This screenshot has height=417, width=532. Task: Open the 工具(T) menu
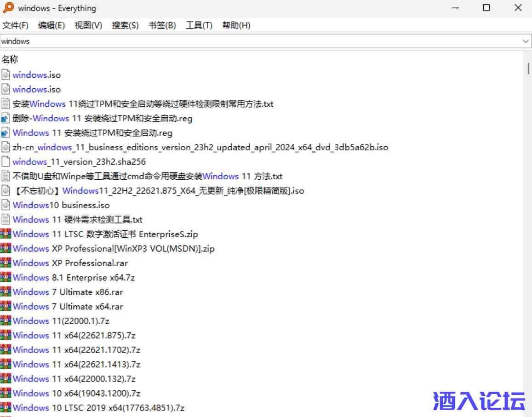(199, 25)
